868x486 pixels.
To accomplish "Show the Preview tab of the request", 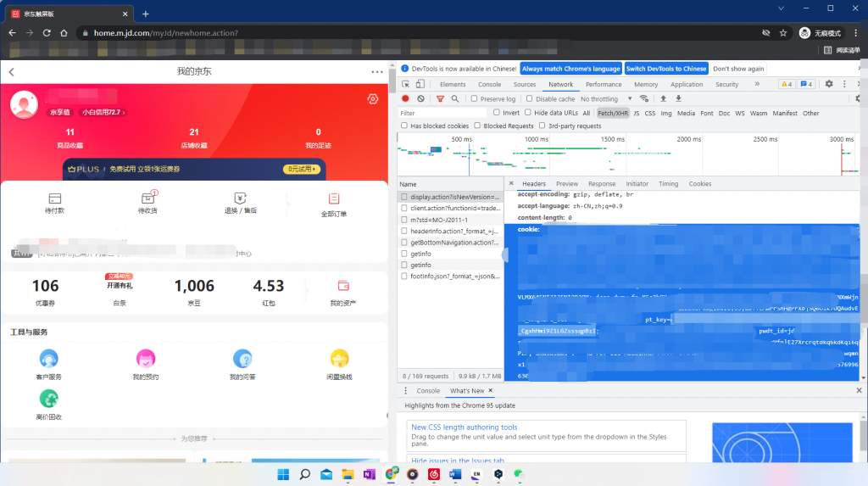I will [567, 183].
